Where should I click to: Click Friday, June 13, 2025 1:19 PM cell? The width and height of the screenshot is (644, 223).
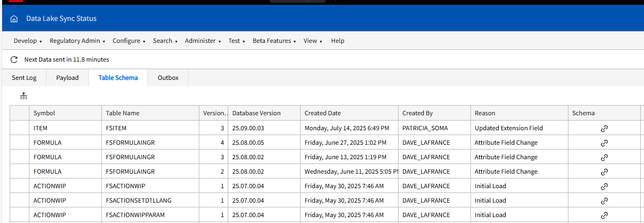[349, 157]
